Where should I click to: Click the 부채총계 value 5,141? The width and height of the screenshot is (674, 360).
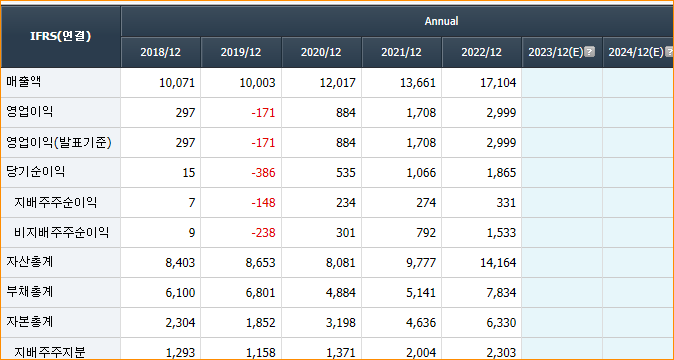[421, 293]
